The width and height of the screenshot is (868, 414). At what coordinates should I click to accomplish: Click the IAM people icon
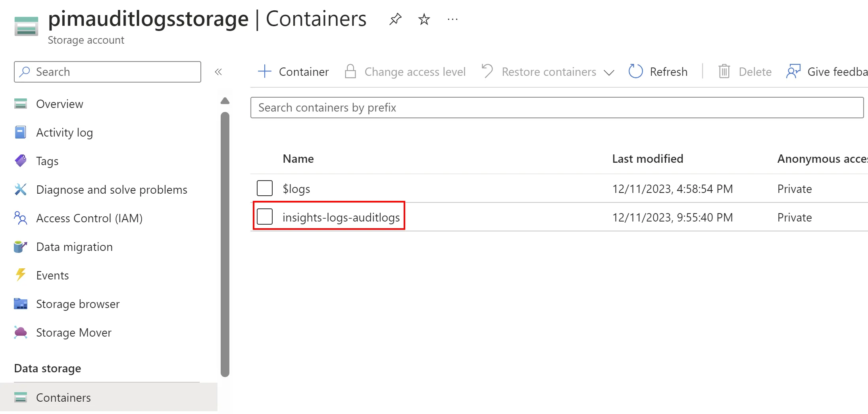(21, 218)
